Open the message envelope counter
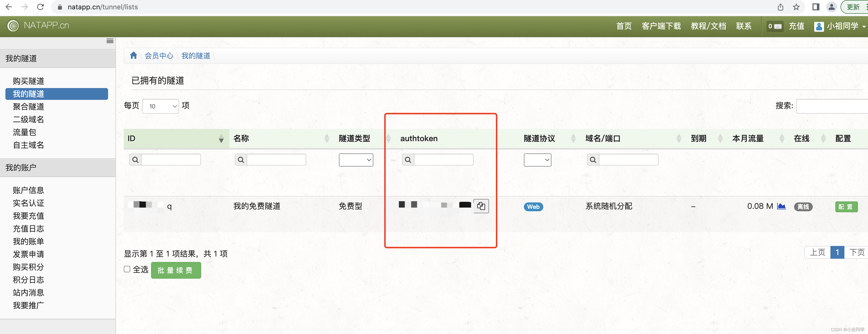 pos(775,26)
